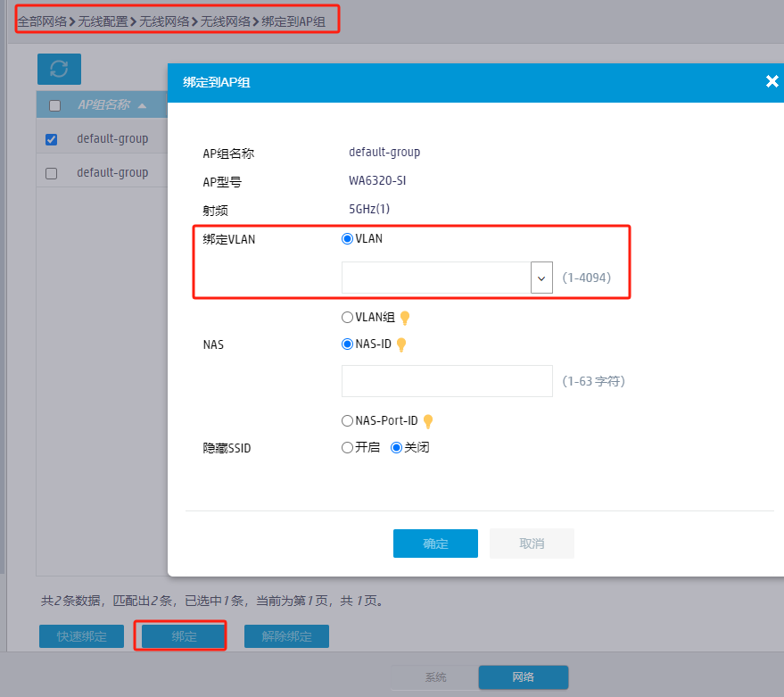
Task: Click the 5GHz(1) radio value
Action: pos(369,209)
